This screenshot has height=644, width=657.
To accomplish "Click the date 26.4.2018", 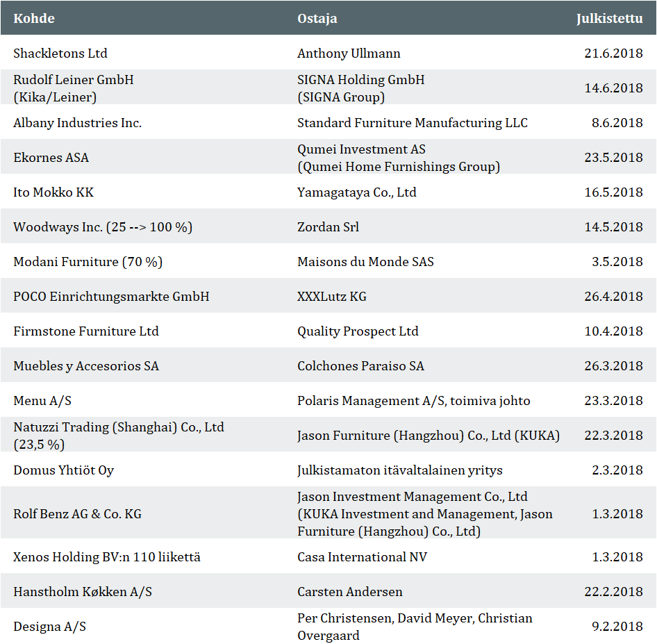I will (613, 297).
